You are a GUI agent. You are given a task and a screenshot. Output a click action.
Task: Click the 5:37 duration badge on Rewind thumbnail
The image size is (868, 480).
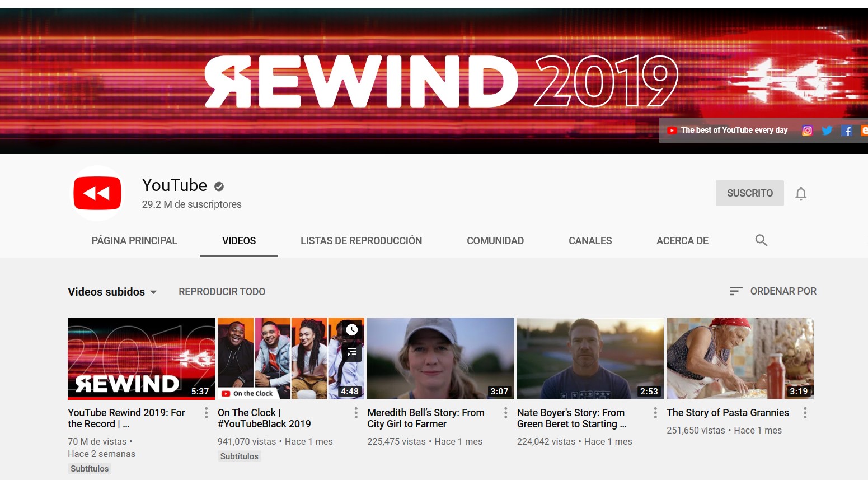(x=200, y=392)
